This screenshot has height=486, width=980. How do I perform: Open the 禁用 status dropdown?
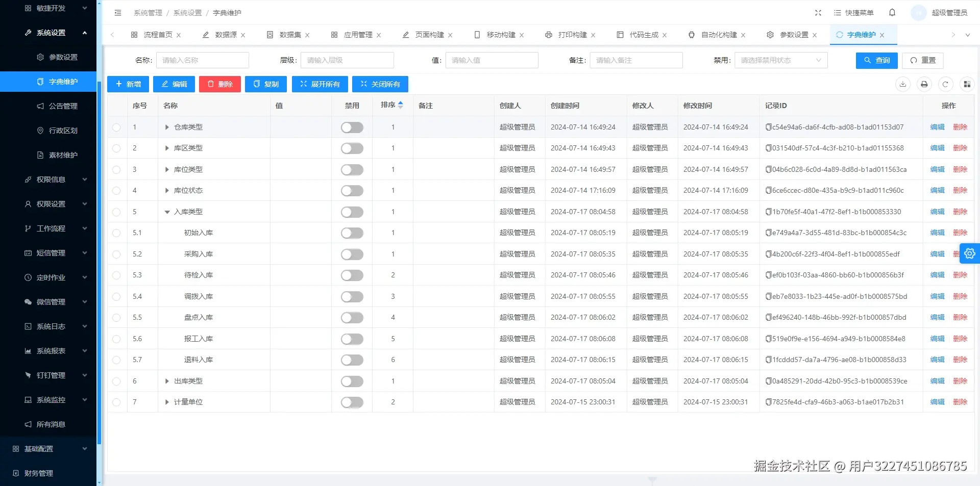point(781,60)
